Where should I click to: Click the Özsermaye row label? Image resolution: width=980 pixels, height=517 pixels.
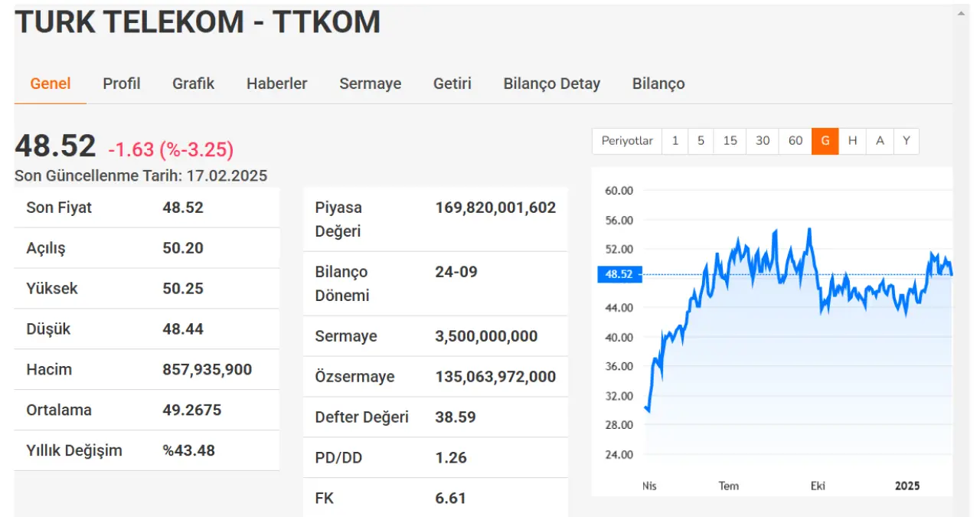click(x=354, y=377)
